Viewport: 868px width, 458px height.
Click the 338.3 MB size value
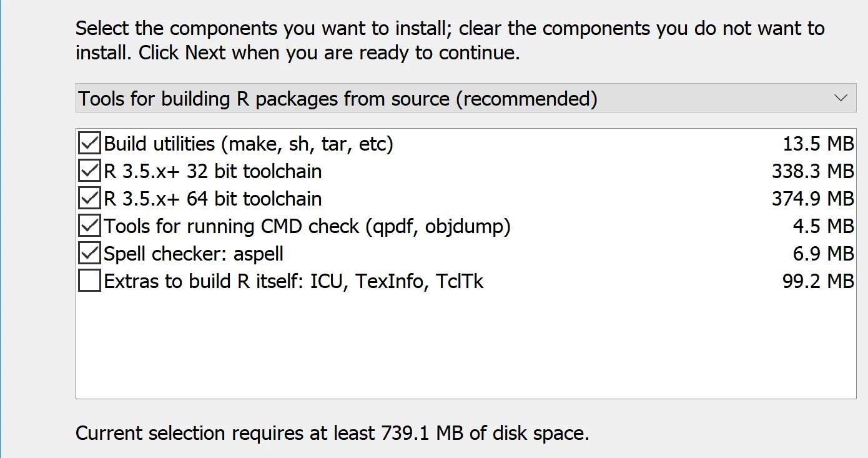(x=812, y=171)
